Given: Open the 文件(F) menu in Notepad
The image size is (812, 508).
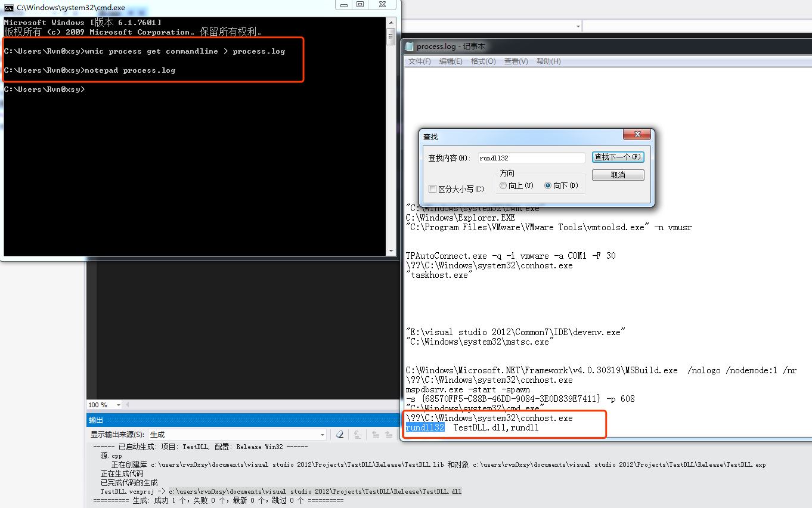Looking at the screenshot, I should click(420, 61).
